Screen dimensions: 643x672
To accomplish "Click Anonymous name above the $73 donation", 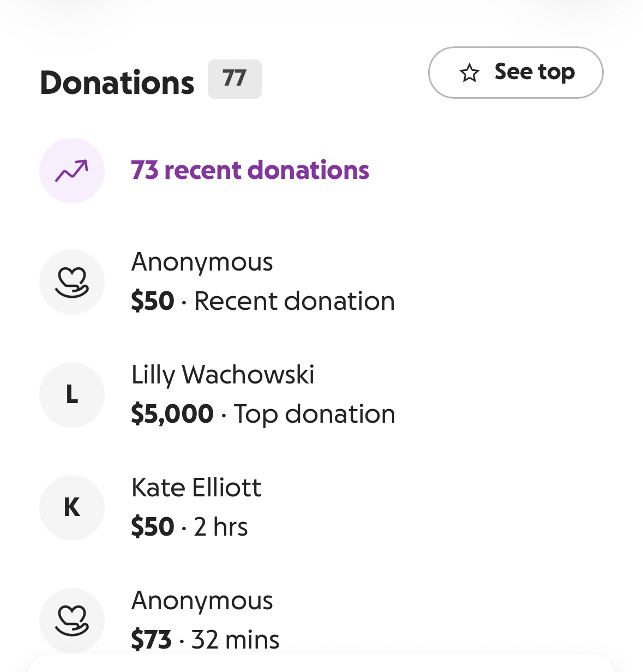I will click(x=202, y=601).
